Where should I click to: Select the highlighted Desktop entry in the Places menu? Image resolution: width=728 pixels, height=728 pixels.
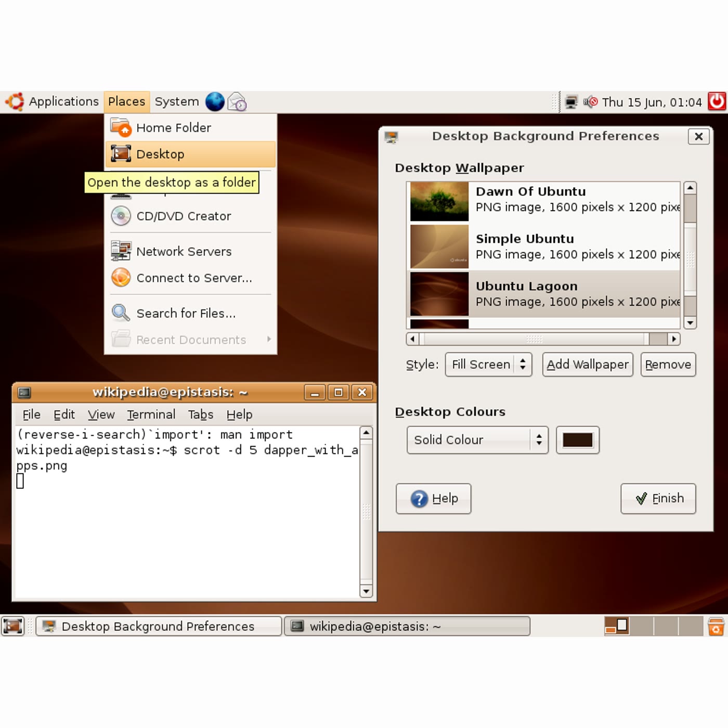coord(190,154)
